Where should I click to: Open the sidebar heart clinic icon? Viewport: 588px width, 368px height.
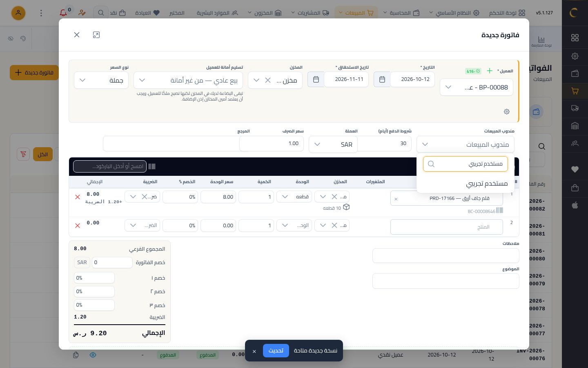[x=575, y=169]
